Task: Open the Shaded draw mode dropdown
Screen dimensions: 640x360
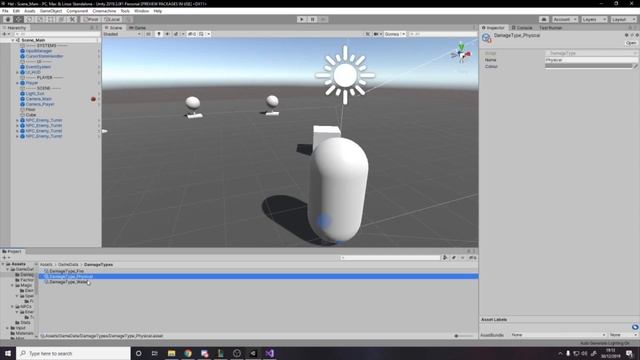Action: (122, 34)
